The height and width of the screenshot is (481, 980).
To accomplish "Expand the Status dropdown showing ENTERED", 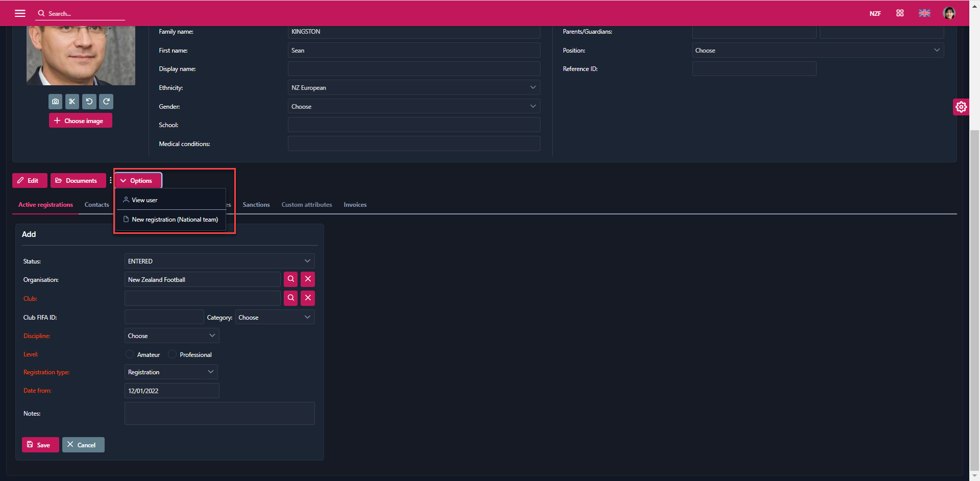I will tap(219, 261).
